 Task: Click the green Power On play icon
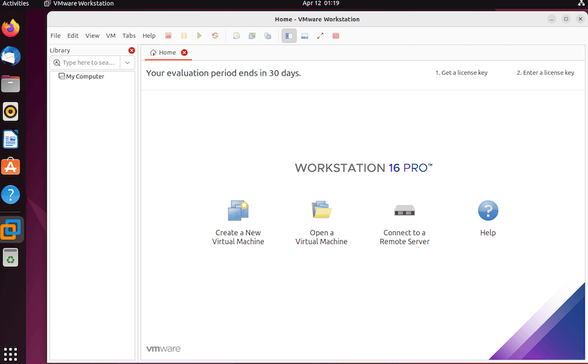coord(199,36)
